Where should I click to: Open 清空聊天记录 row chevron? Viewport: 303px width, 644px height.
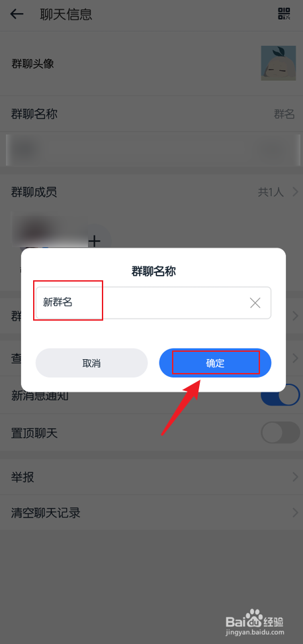click(x=295, y=513)
